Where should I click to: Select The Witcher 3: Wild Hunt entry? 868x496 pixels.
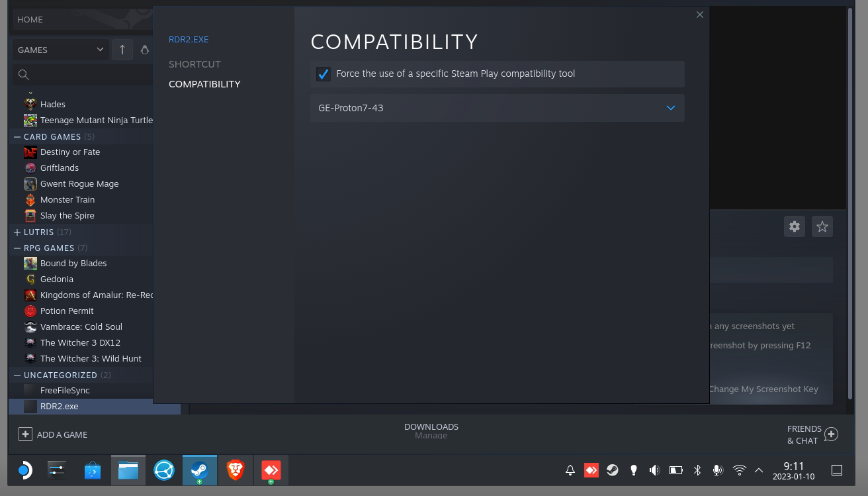[x=91, y=358]
